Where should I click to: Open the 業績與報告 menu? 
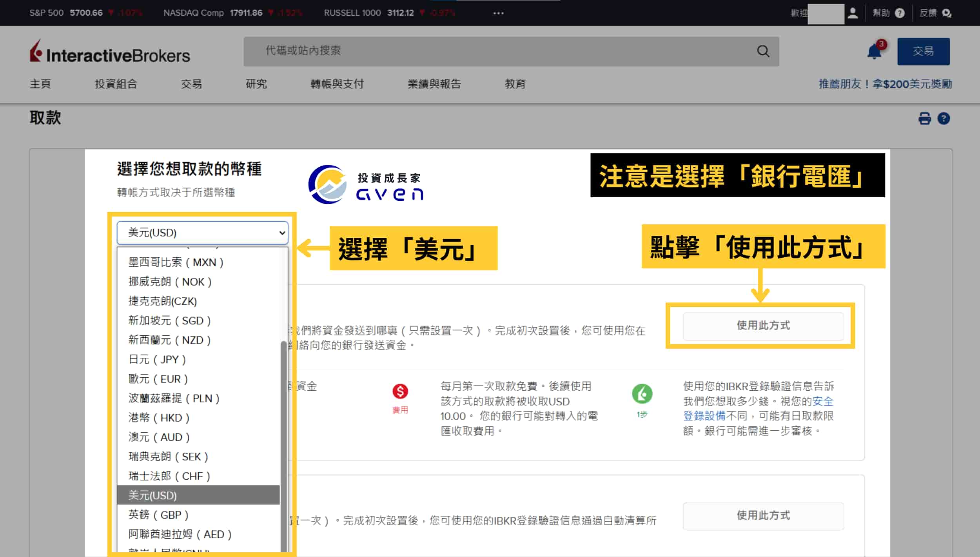[434, 84]
